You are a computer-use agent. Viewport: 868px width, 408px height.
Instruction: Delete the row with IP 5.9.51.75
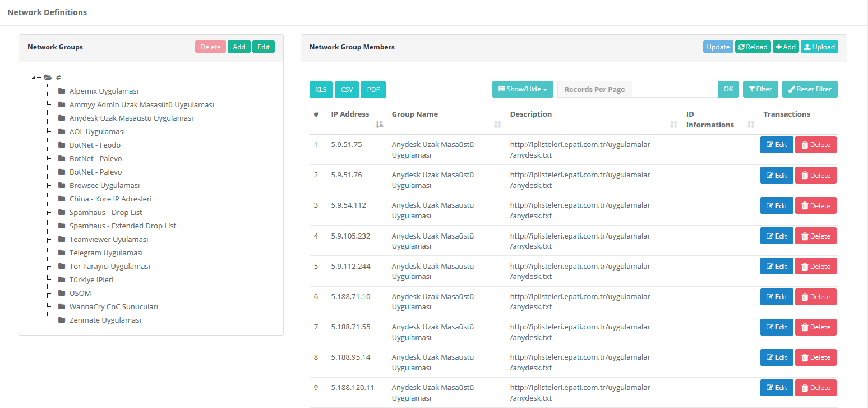point(816,145)
